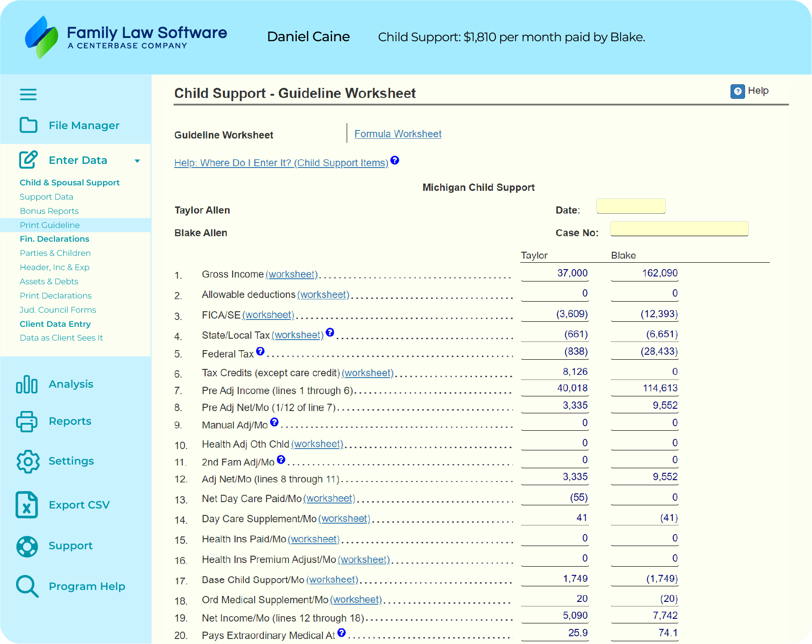812x644 pixels.
Task: Open Settings gear icon
Action: pyautogui.click(x=28, y=461)
